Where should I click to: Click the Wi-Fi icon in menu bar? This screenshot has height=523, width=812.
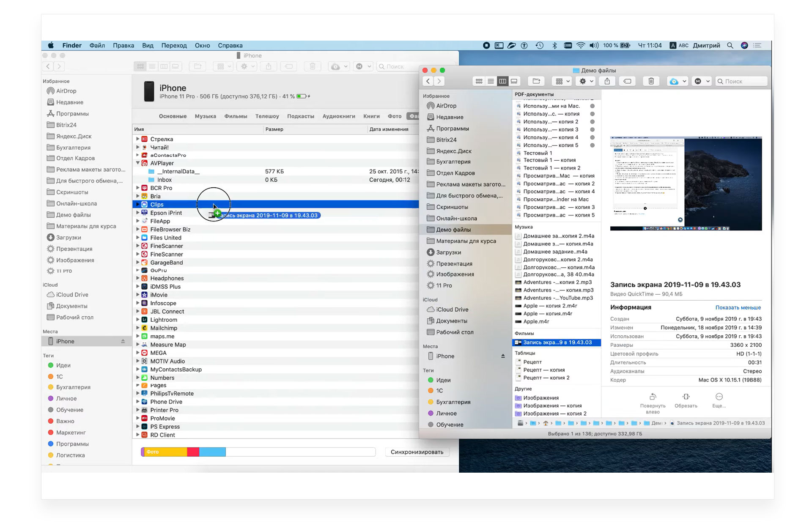point(581,45)
